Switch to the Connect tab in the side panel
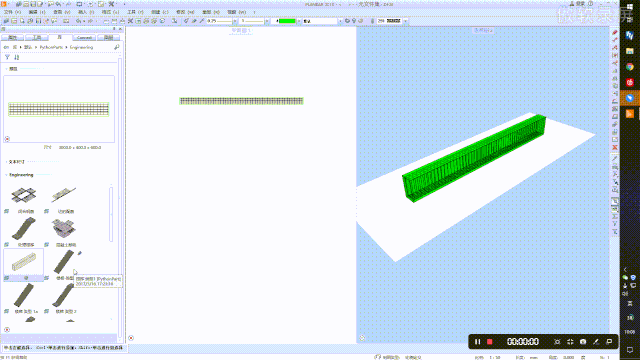 (84, 38)
